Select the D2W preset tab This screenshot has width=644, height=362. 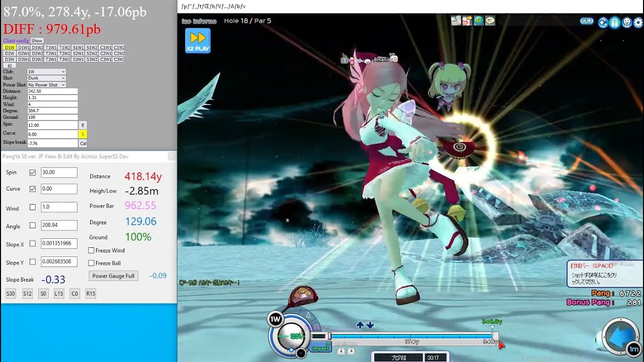[10, 53]
